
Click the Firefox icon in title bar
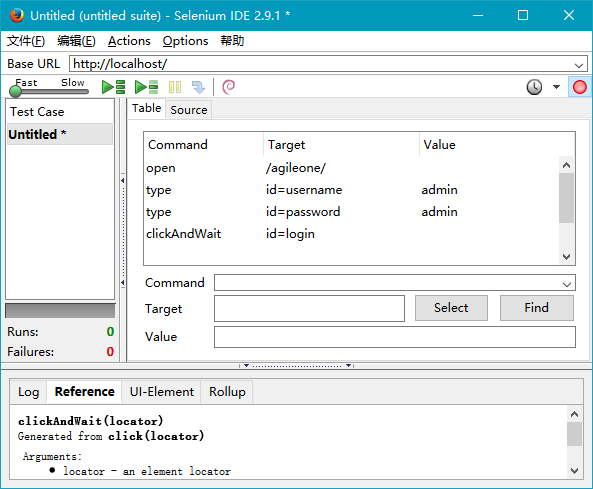(17, 16)
